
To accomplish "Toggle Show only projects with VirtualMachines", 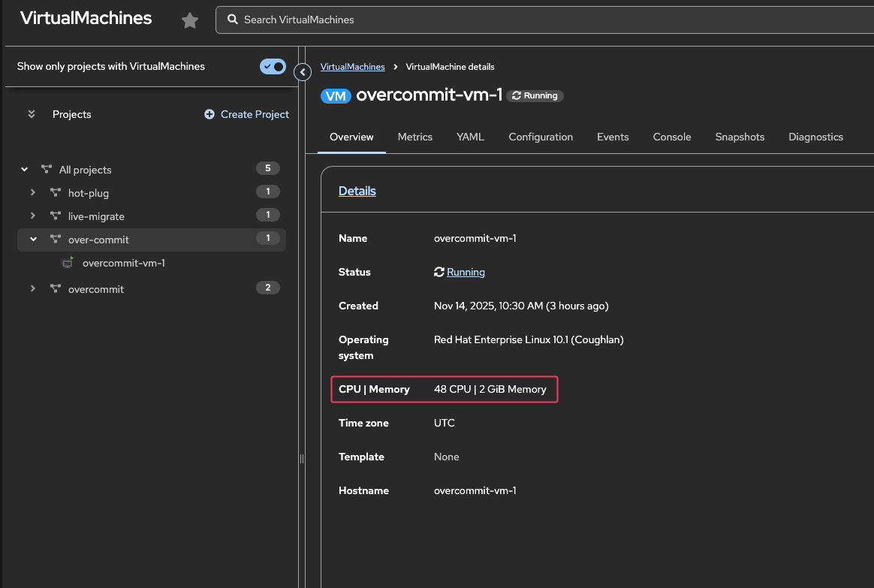I will [x=273, y=66].
